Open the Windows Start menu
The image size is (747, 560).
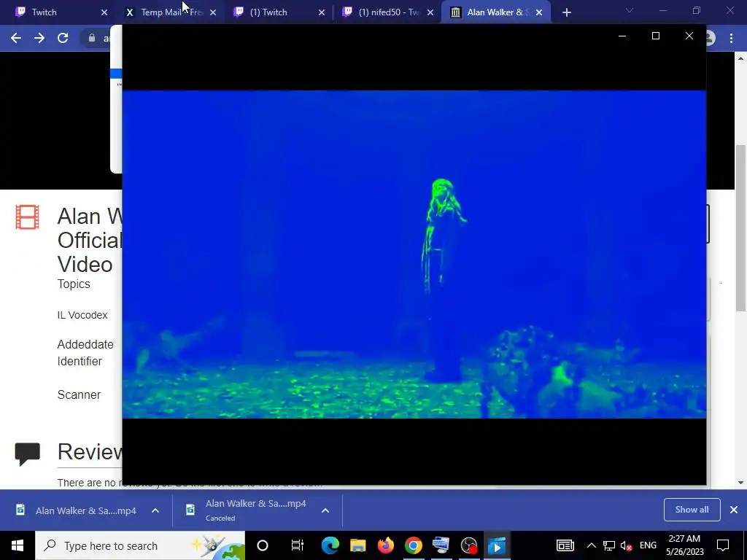pos(18,545)
